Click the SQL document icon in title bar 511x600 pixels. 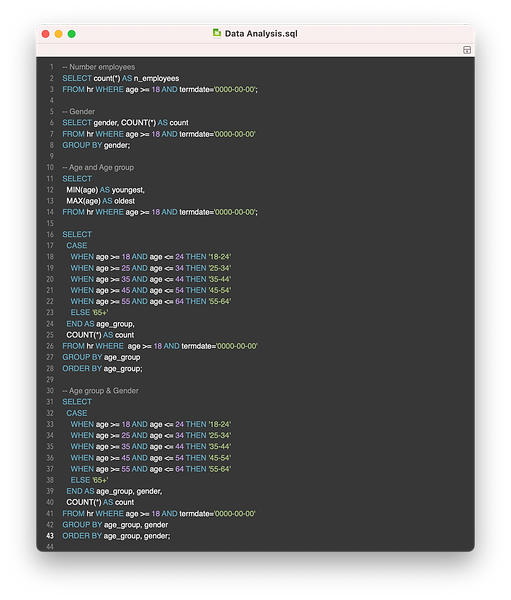pos(217,33)
